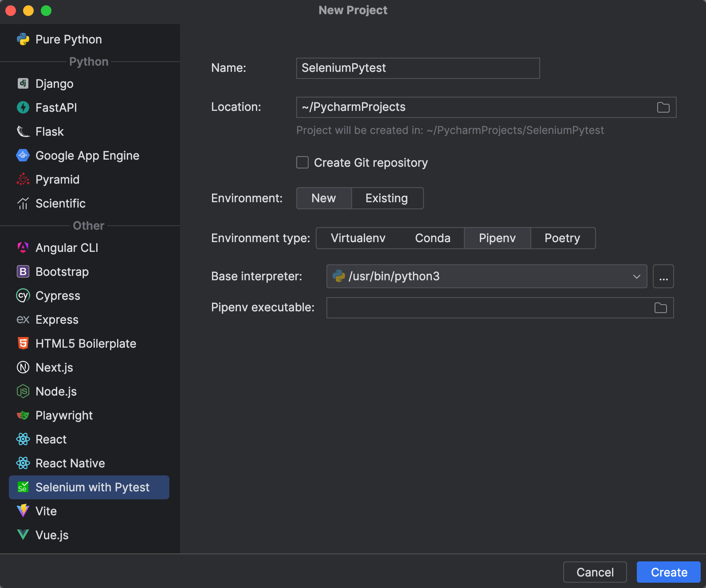The height and width of the screenshot is (588, 706).
Task: Click the Django project type icon
Action: point(23,83)
